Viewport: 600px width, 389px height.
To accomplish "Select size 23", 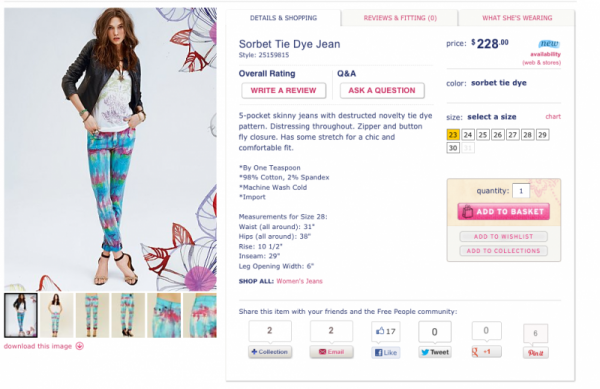I will (x=453, y=135).
